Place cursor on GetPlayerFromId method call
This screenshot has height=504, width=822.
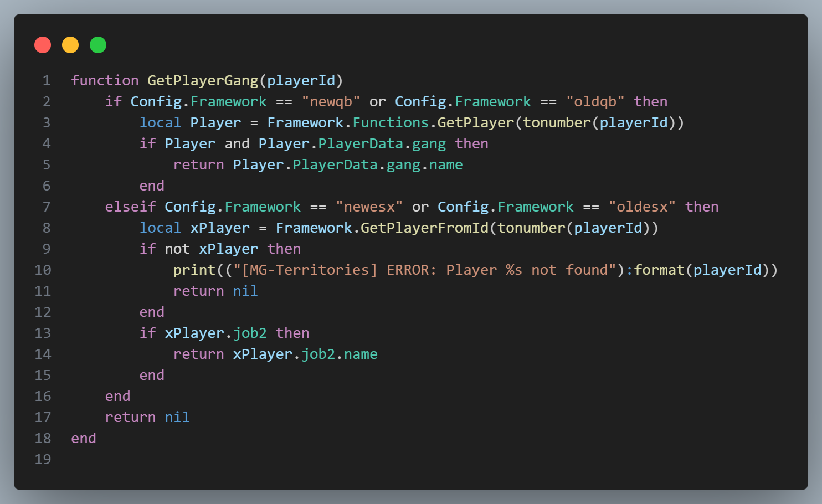424,228
